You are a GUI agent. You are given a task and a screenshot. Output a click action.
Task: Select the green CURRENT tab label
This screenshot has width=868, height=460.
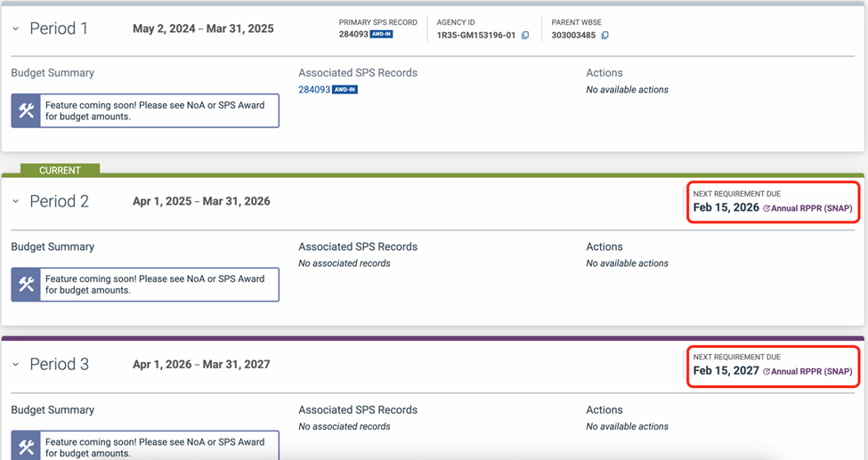pos(60,170)
